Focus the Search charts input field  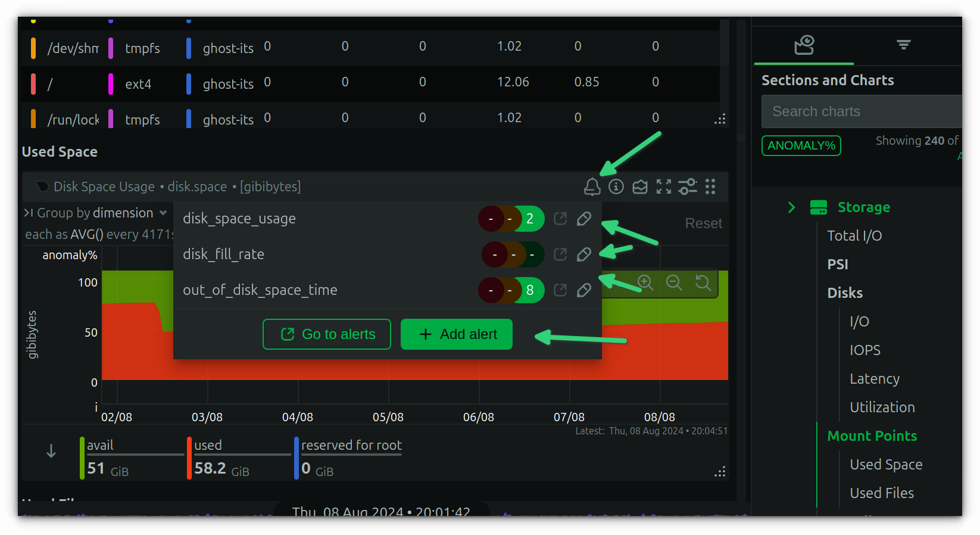862,111
